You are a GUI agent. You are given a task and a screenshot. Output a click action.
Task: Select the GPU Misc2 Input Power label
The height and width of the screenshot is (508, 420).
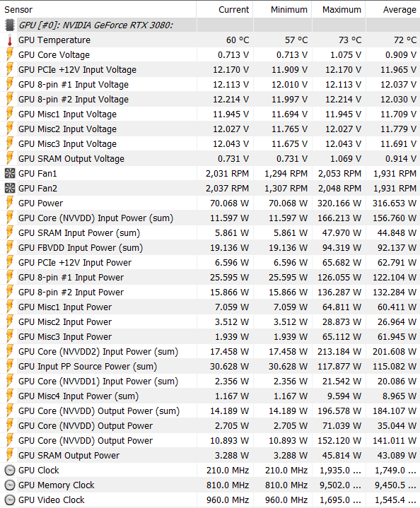65,322
